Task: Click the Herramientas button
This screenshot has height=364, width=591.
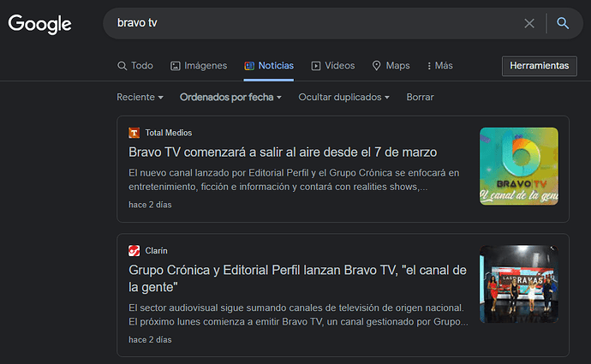Action: click(540, 66)
